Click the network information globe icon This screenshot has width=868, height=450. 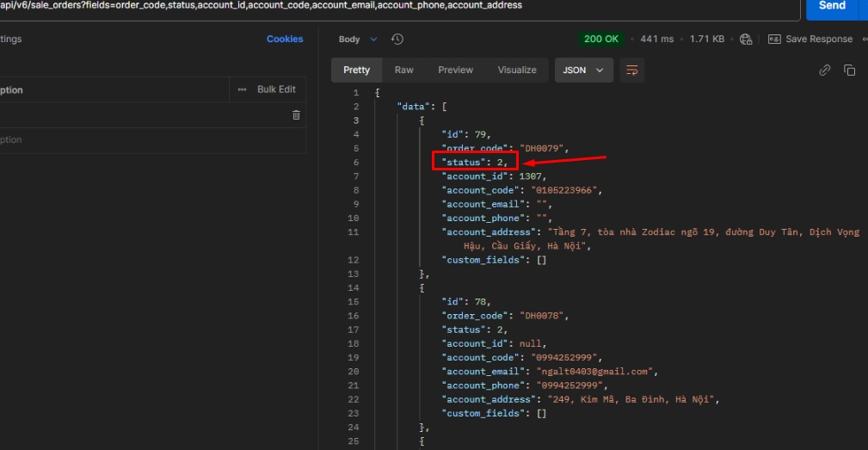746,40
